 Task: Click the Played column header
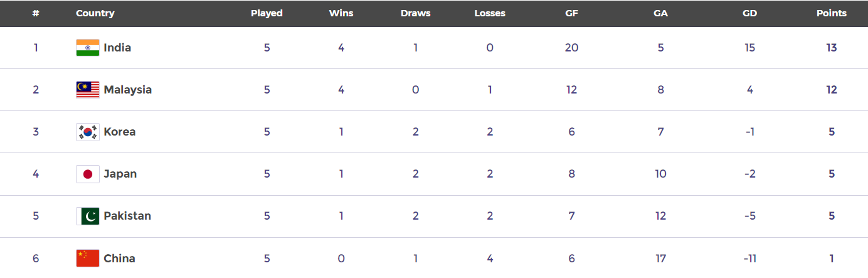(267, 13)
